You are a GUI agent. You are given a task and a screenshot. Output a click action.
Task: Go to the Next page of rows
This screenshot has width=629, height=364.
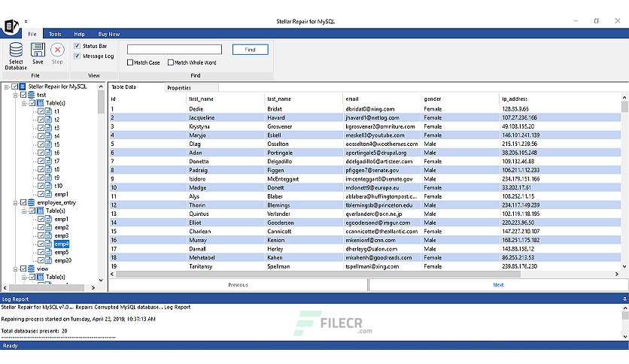pyautogui.click(x=498, y=285)
